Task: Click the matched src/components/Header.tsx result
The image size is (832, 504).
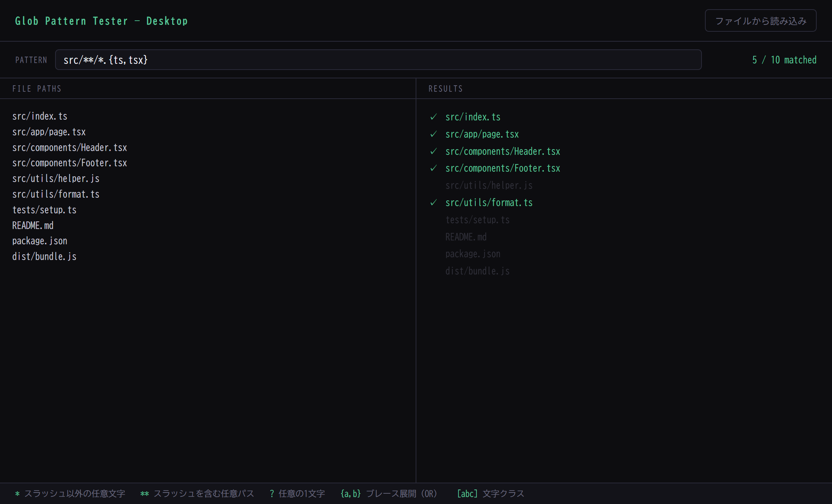Action: (x=502, y=151)
